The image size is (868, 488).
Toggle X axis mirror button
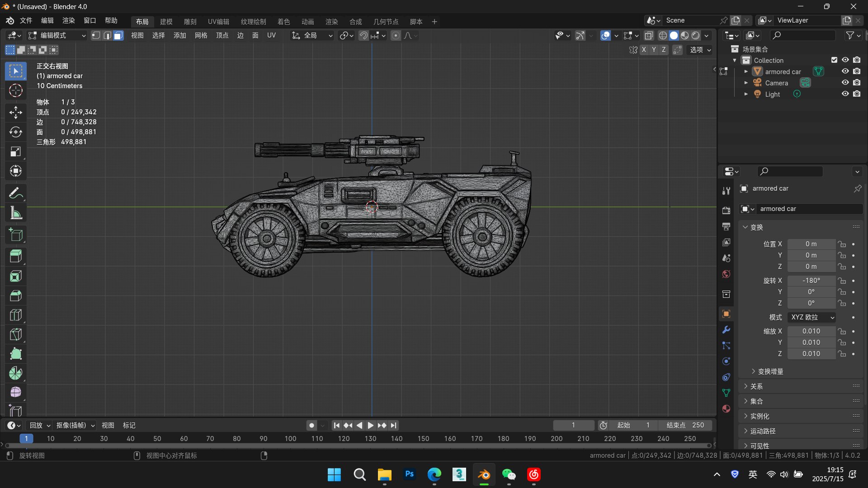(x=644, y=50)
